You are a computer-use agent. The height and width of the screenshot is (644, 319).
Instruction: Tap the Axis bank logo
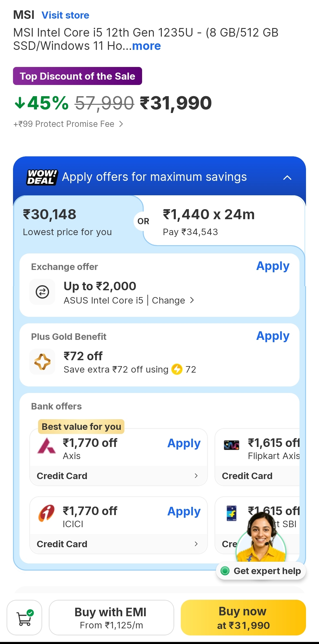pyautogui.click(x=46, y=445)
